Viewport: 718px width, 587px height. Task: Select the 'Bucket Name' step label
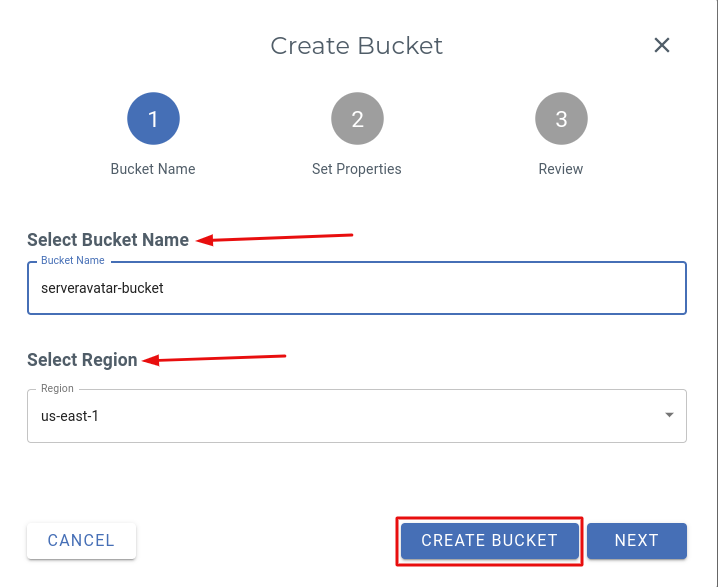[x=153, y=169]
